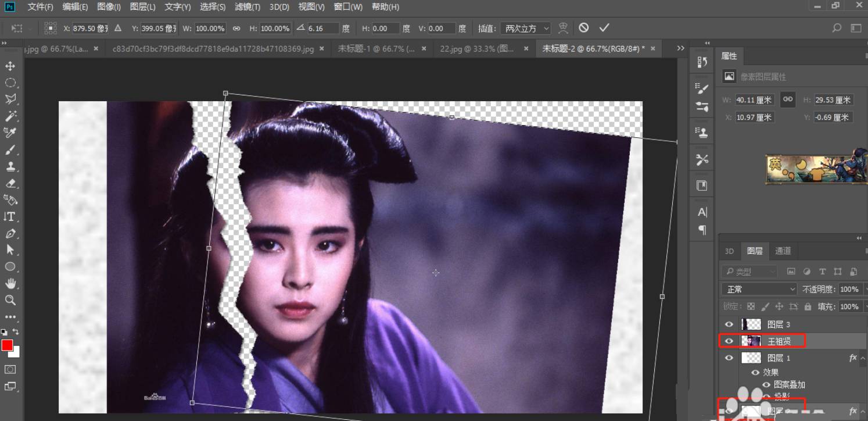
Task: Open the 图像(I) menu
Action: coord(109,7)
